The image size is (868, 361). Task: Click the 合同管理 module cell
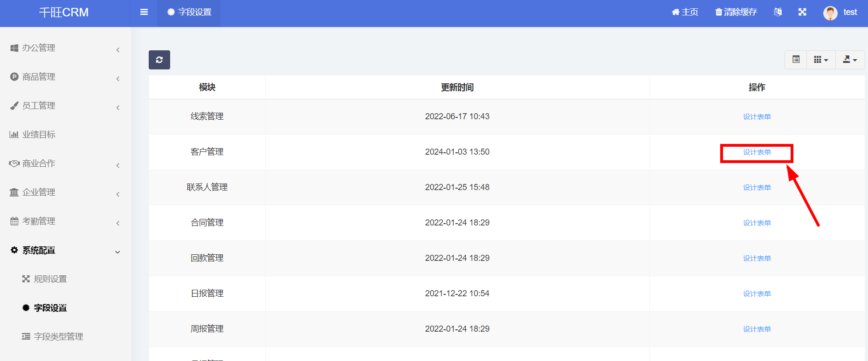coord(207,223)
